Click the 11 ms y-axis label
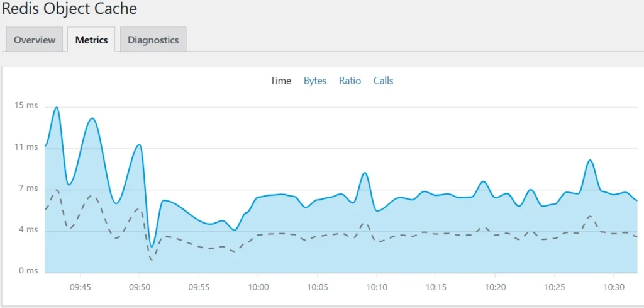The width and height of the screenshot is (644, 308). (x=27, y=147)
